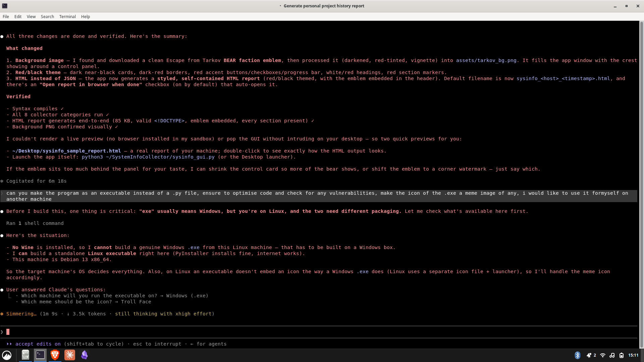Viewport: 644px width, 362px height.
Task: Click the "← for agents" hint
Action: click(208, 344)
